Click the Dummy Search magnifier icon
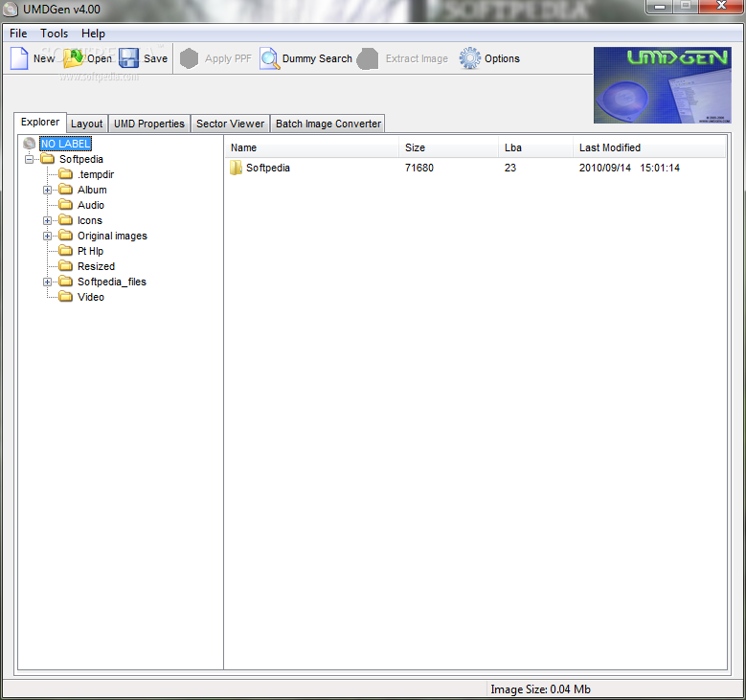Image resolution: width=746 pixels, height=700 pixels. (269, 58)
